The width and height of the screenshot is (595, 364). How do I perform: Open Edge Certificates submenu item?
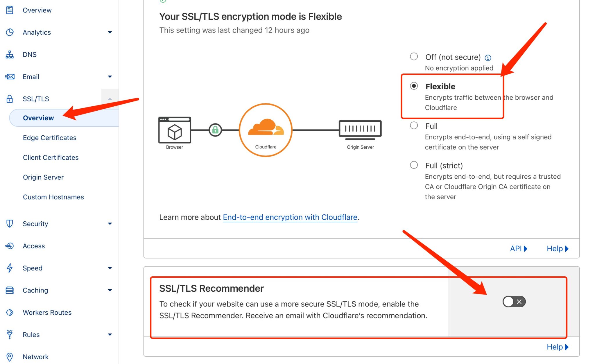coord(50,138)
